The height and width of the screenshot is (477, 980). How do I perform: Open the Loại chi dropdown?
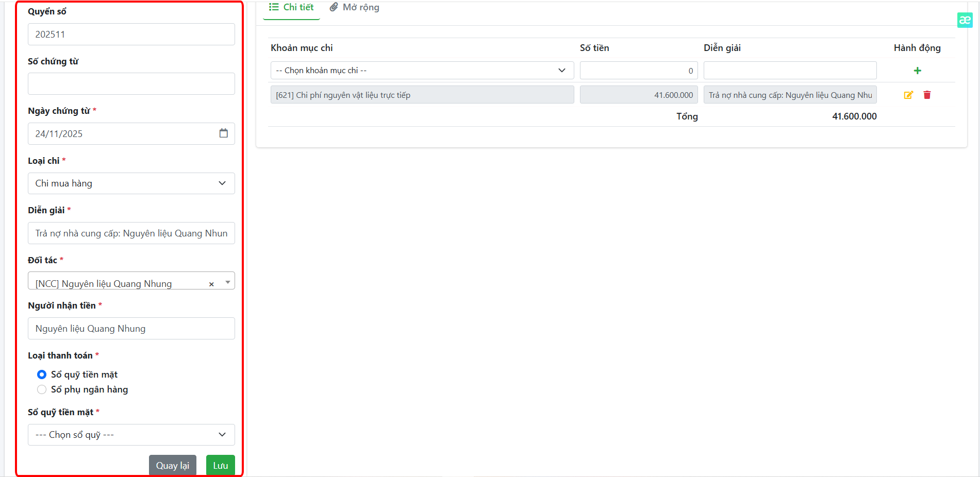coord(131,183)
